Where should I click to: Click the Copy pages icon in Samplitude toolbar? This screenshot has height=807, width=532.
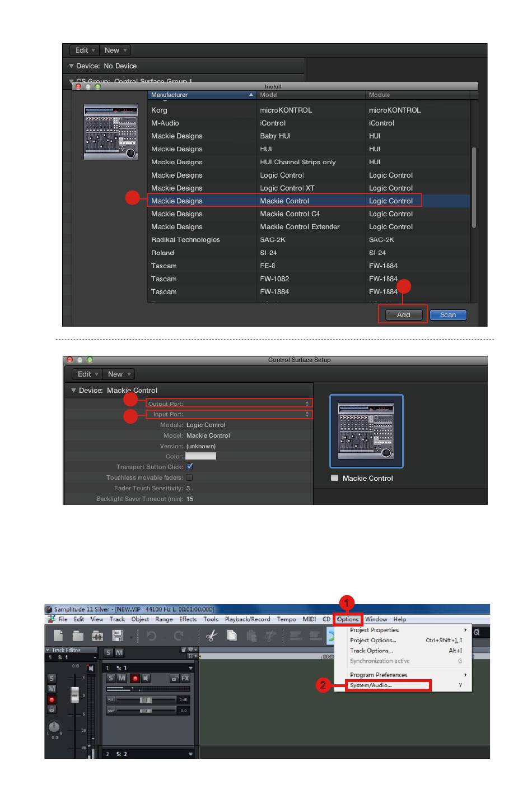(232, 636)
